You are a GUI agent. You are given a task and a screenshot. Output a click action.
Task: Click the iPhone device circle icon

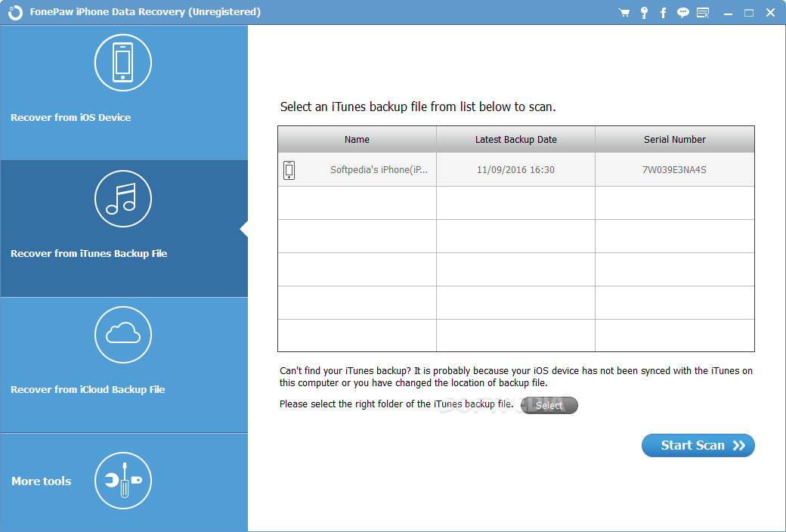pyautogui.click(x=122, y=63)
